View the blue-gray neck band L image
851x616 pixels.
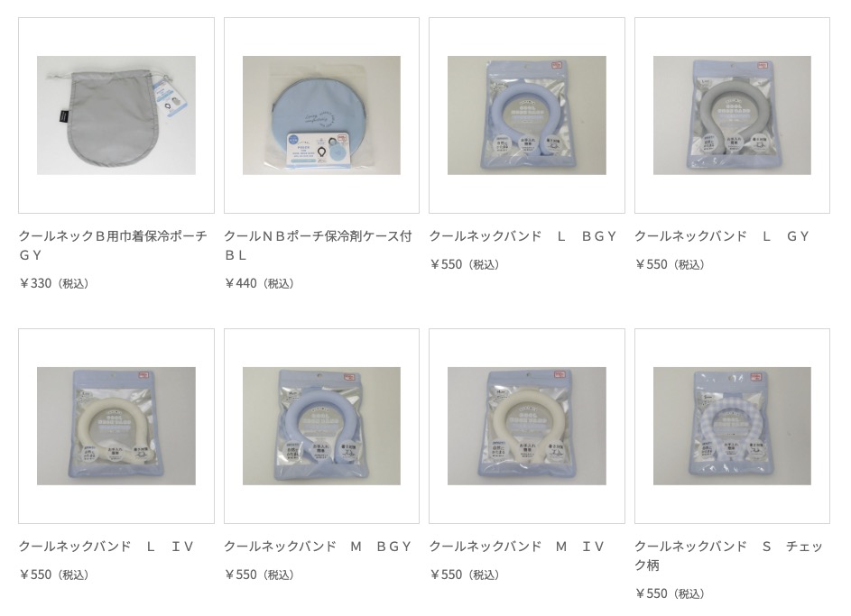tap(526, 115)
